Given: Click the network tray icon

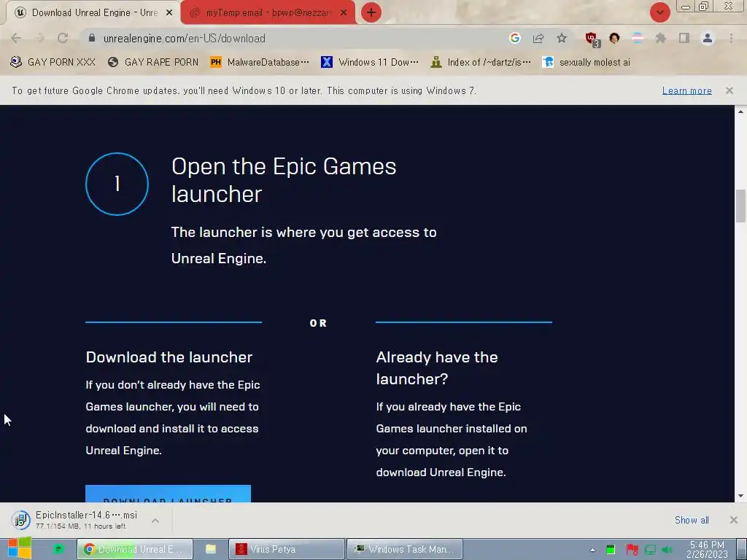Looking at the screenshot, I should coord(650,550).
